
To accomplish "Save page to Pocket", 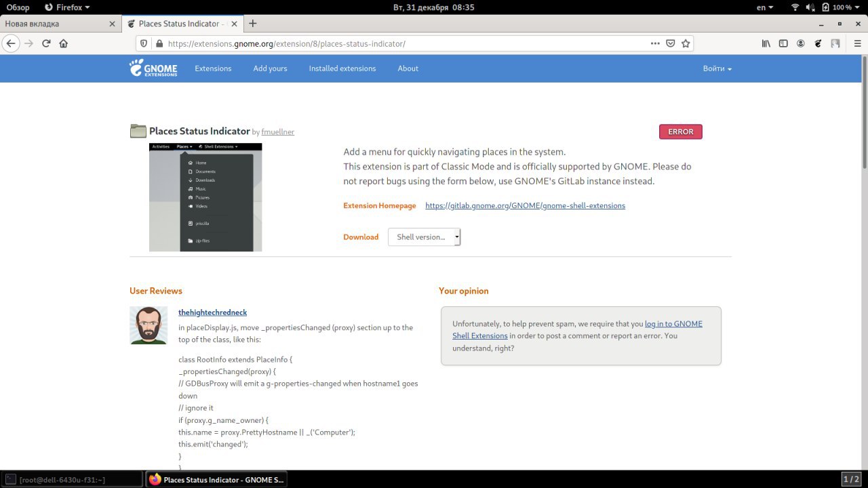I will 670,43.
